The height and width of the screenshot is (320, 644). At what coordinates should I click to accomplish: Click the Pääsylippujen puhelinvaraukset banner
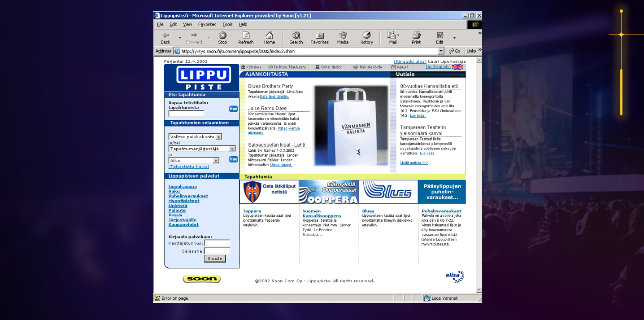[442, 192]
